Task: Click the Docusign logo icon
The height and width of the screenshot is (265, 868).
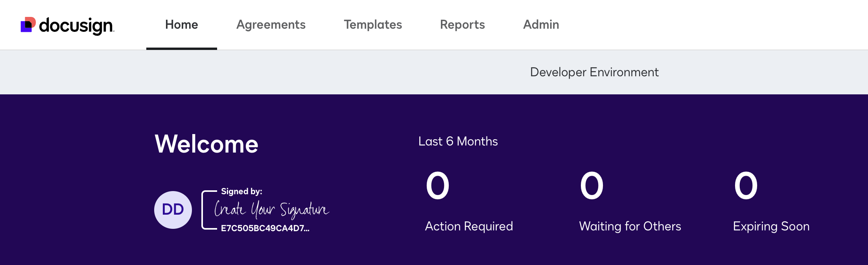Action: pyautogui.click(x=28, y=24)
